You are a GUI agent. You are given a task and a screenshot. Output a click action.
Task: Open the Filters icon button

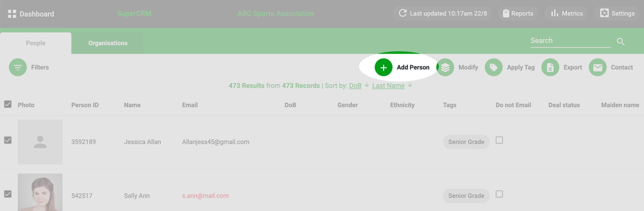(18, 68)
